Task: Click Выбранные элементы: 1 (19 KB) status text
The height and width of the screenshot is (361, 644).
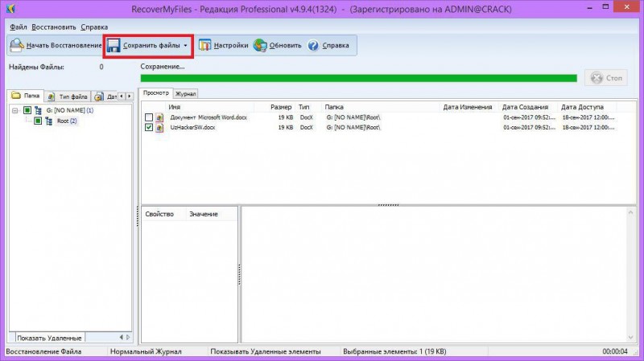Action: [394, 351]
